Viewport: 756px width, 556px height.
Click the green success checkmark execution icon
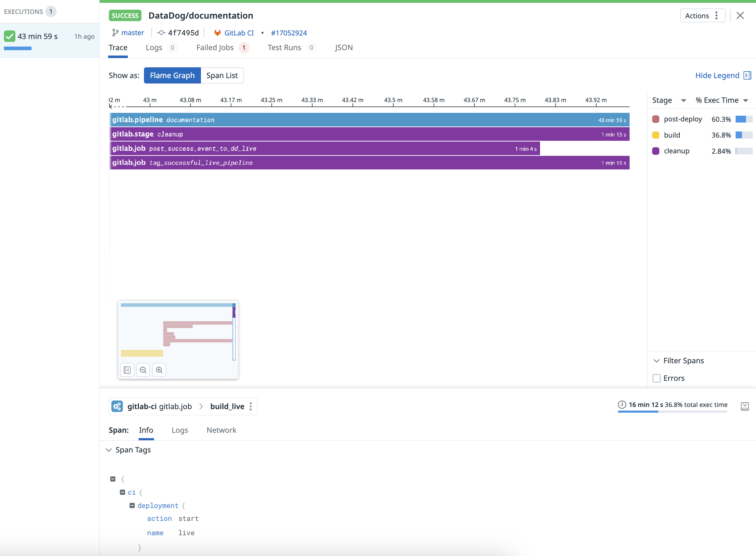10,36
